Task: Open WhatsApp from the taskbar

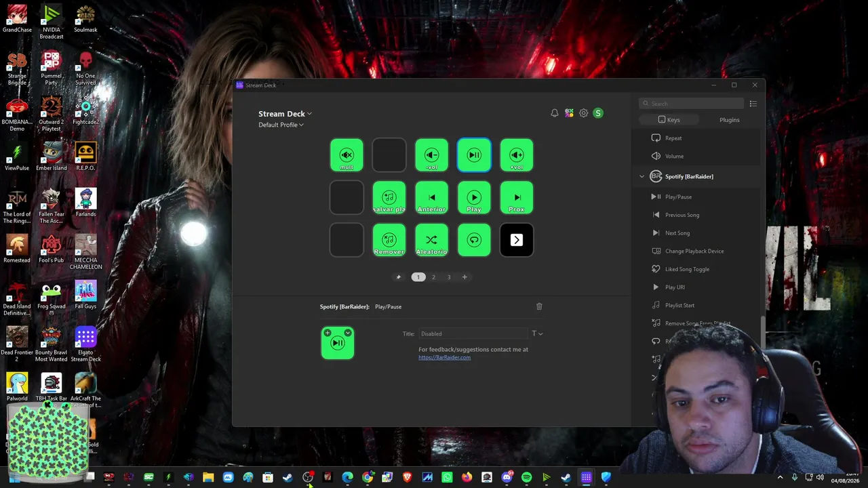Action: 447,478
